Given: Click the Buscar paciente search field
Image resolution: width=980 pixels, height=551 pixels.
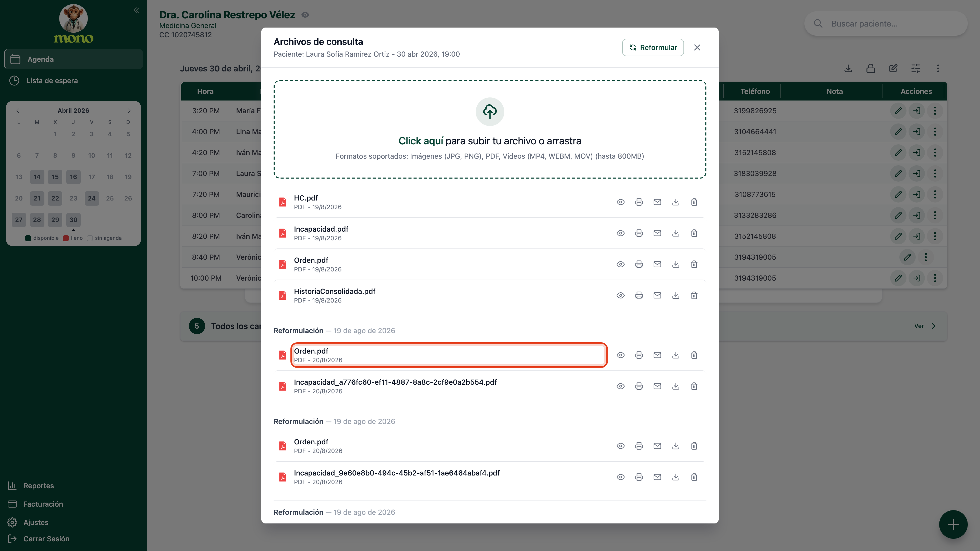Looking at the screenshot, I should 886,23.
